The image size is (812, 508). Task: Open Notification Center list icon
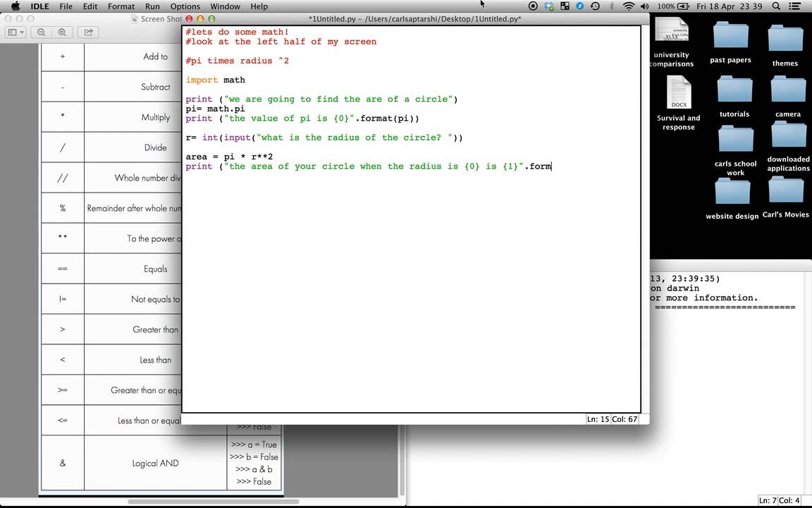(x=794, y=6)
